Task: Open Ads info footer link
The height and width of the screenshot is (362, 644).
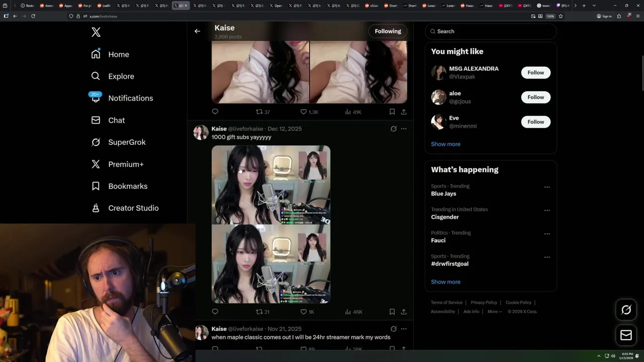Action: [471, 312]
